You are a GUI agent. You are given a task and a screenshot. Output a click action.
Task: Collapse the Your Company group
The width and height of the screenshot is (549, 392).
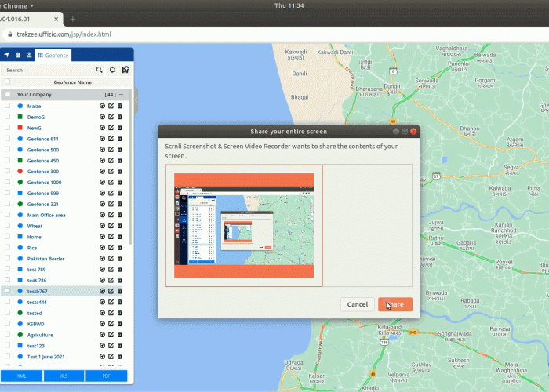click(121, 94)
